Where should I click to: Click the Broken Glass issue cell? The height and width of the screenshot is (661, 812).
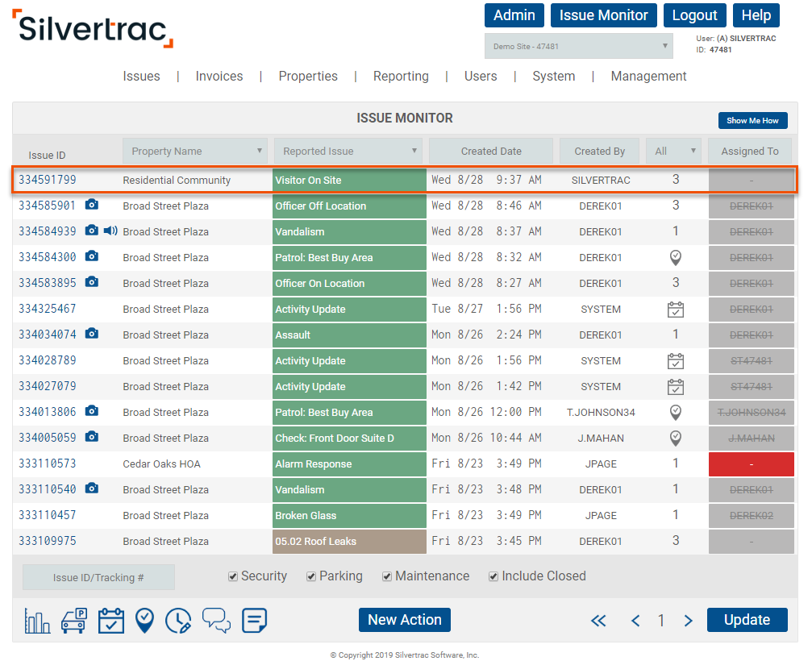pyautogui.click(x=349, y=516)
